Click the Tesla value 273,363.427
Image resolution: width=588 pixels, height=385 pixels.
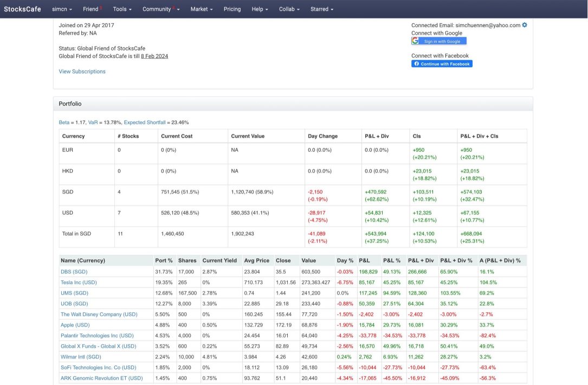pos(316,282)
